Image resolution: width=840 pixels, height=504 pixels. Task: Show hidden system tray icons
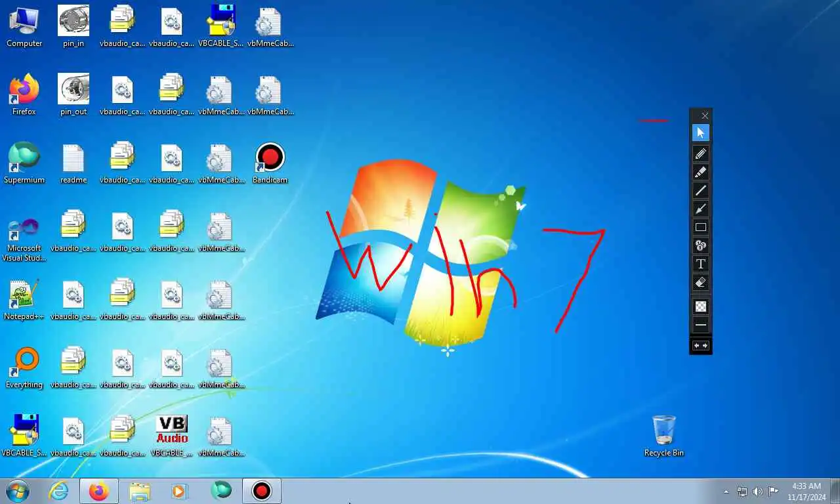[726, 492]
